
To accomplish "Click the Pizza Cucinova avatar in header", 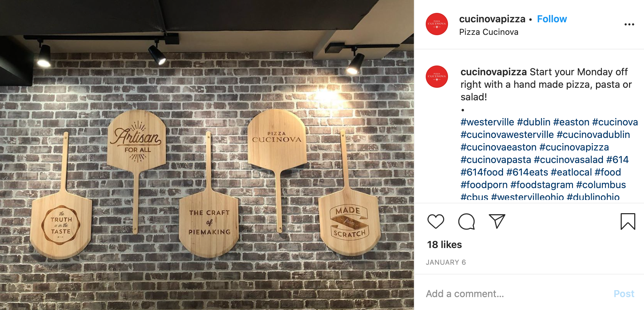I will (x=437, y=24).
